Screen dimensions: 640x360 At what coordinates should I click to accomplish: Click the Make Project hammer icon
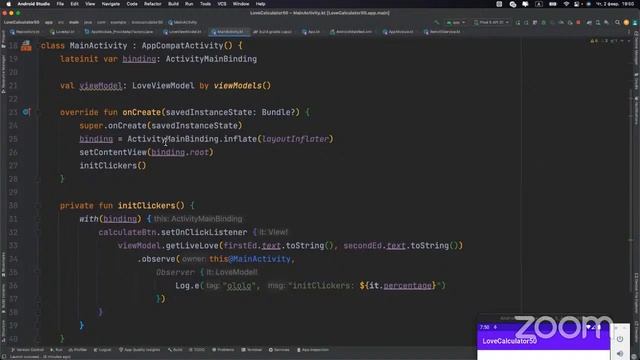coord(437,22)
